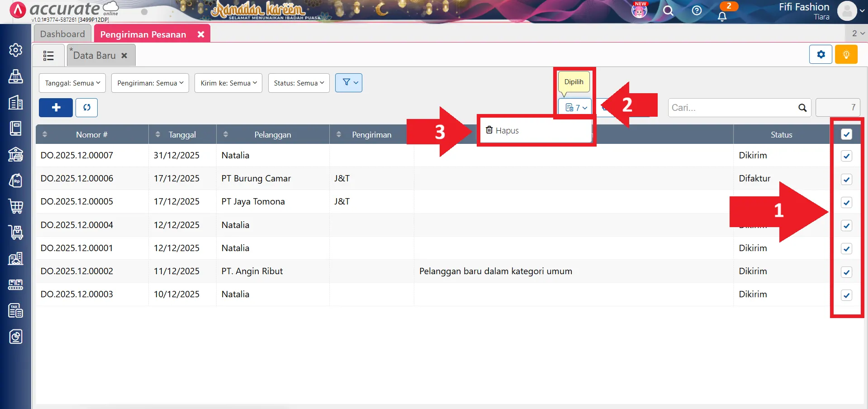Uncheck row DO.2025.12.00003 checkbox

[846, 295]
